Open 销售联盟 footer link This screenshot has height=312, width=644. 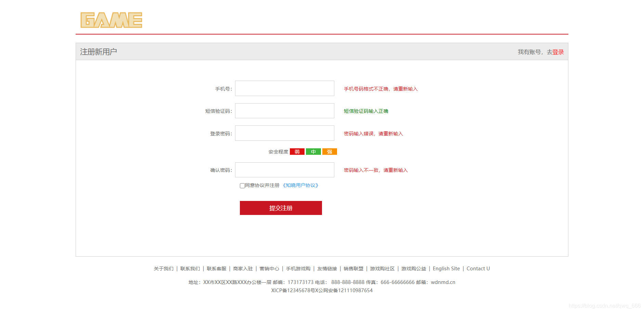coord(353,269)
